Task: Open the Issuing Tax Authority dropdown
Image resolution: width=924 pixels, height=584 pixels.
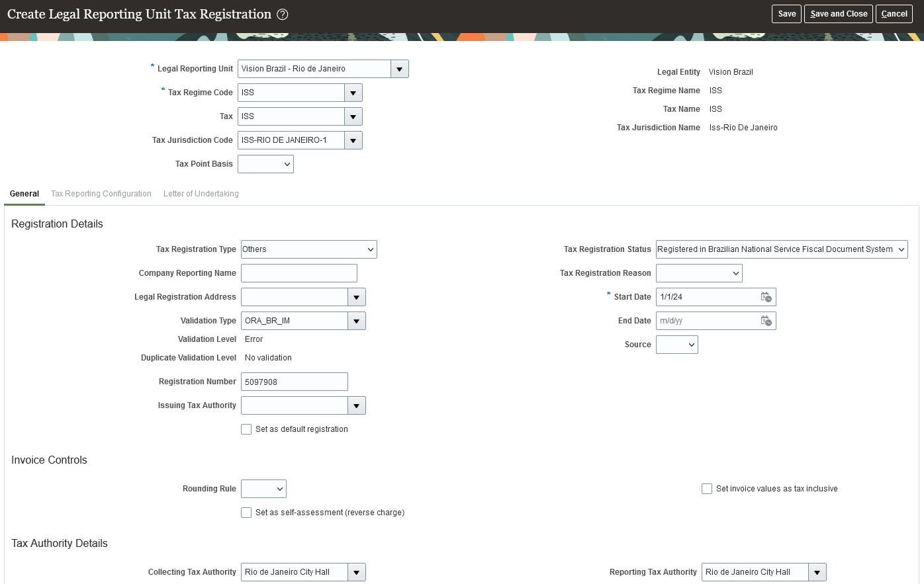Action: point(357,405)
